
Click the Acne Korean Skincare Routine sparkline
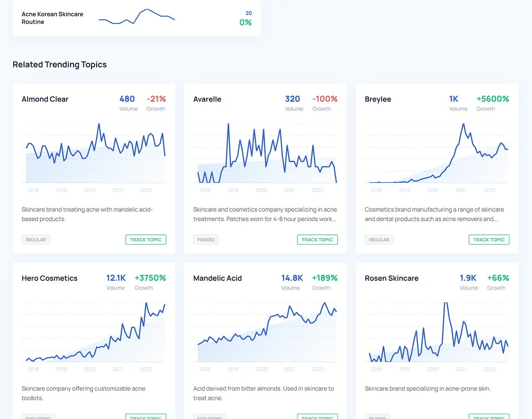pyautogui.click(x=137, y=17)
